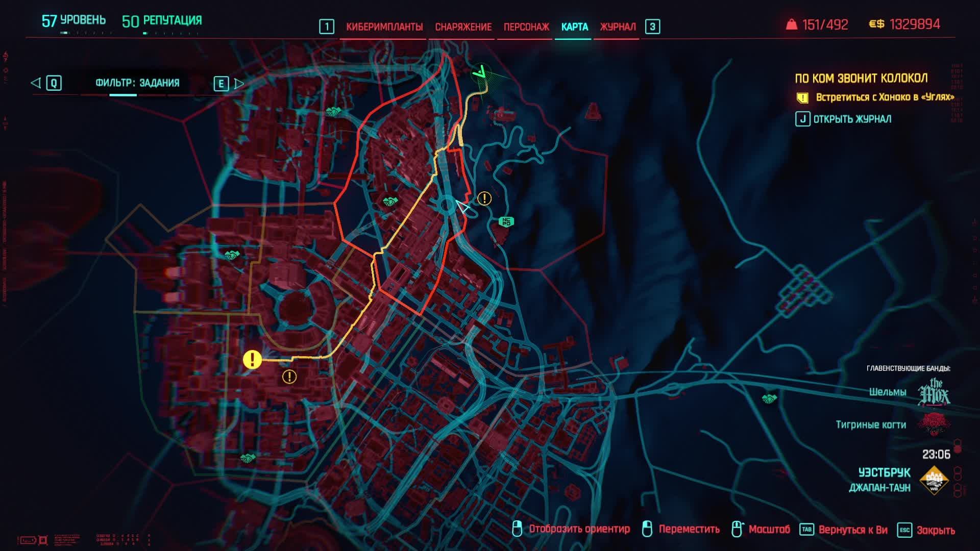Image resolution: width=980 pixels, height=551 pixels.
Task: Click quest marker right of the roundabout
Action: pyautogui.click(x=484, y=198)
